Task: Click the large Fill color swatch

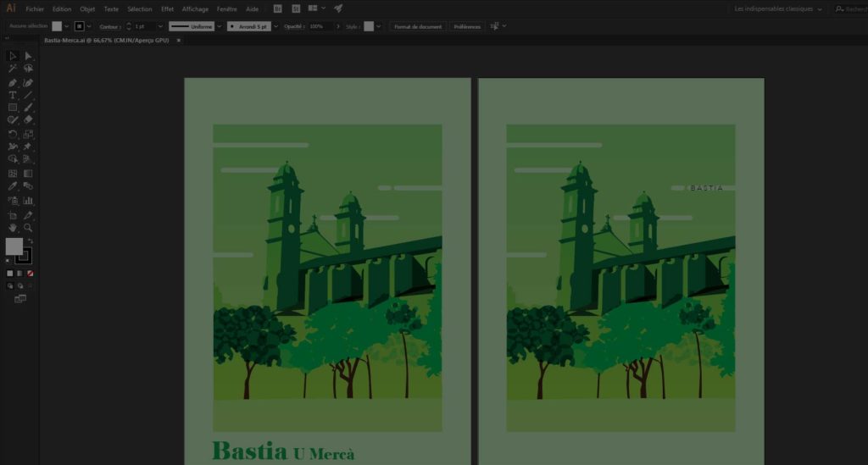Action: coord(14,246)
